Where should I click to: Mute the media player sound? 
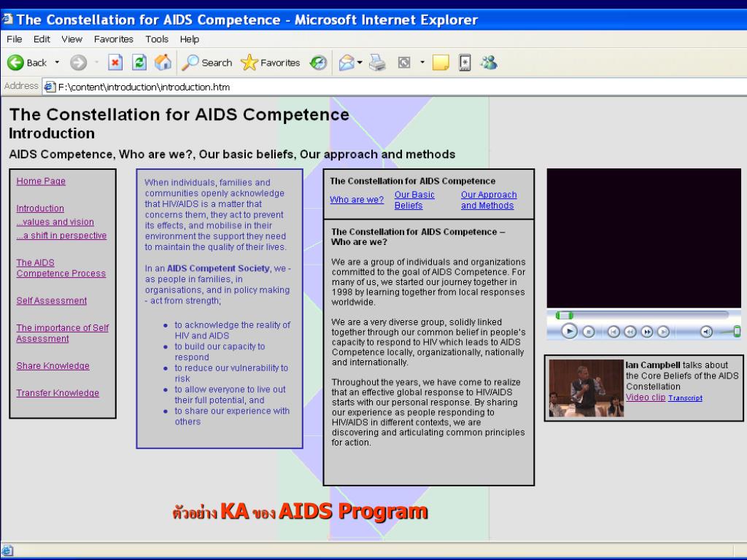pos(706,332)
